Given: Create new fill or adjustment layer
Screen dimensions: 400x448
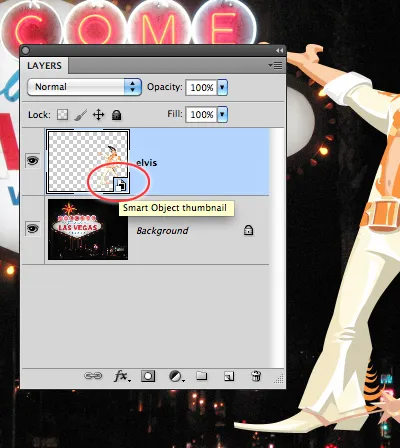Looking at the screenshot, I should click(177, 376).
